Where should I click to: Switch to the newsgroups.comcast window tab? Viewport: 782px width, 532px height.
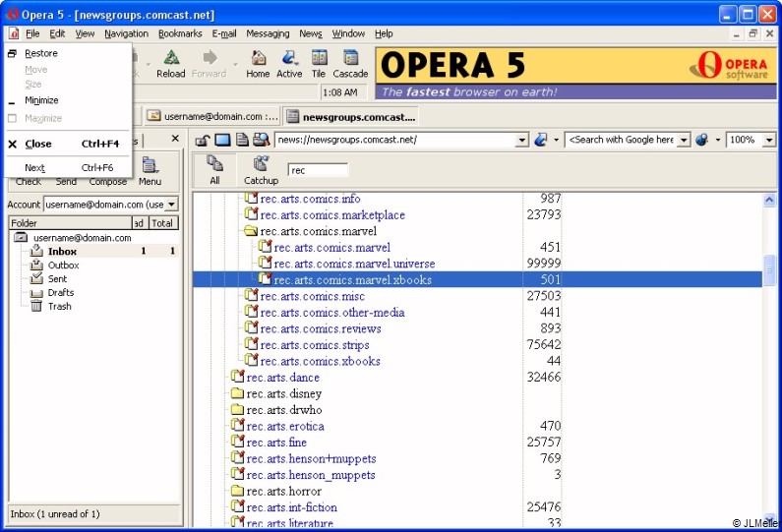(351, 117)
